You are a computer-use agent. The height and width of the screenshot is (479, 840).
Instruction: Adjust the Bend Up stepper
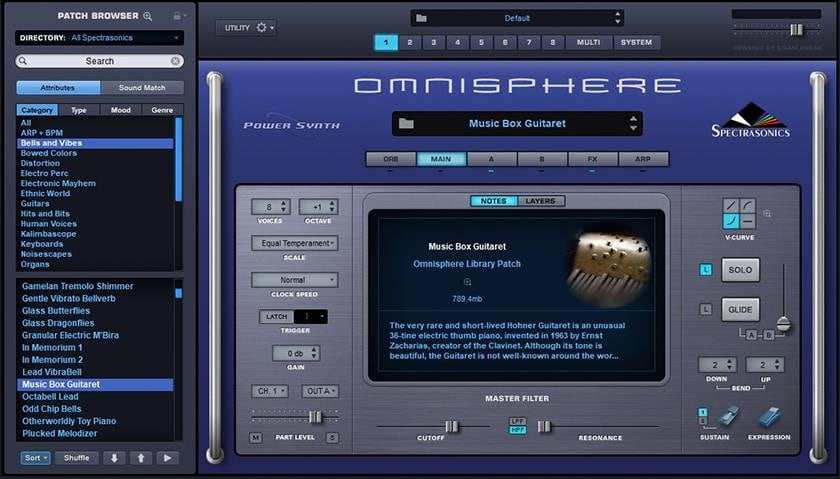(765, 365)
